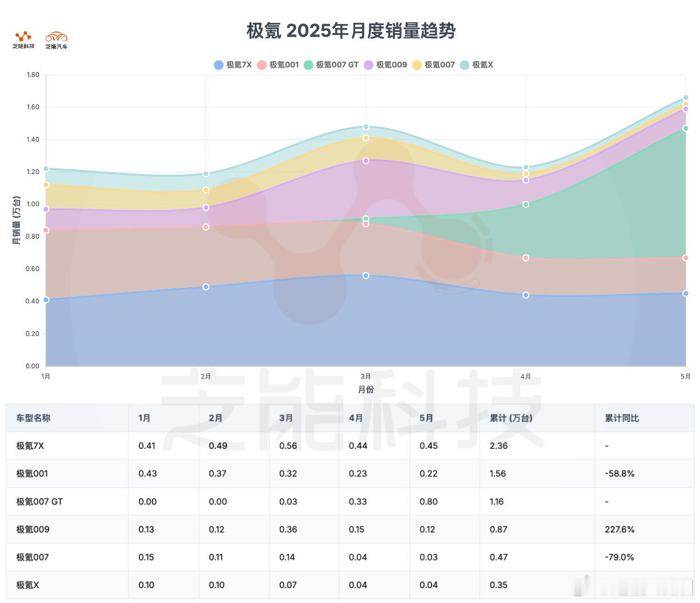The image size is (700, 603).
Task: Select the teal 极氪X point at 2月
Action: (206, 174)
